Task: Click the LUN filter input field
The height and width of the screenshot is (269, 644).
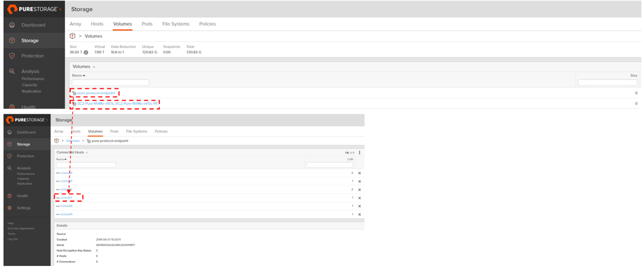Action: [329, 165]
